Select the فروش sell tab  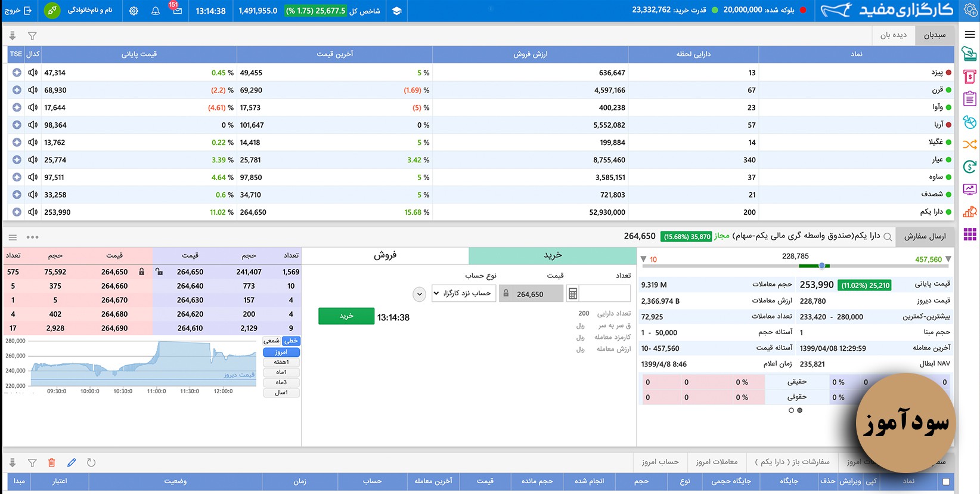[385, 255]
